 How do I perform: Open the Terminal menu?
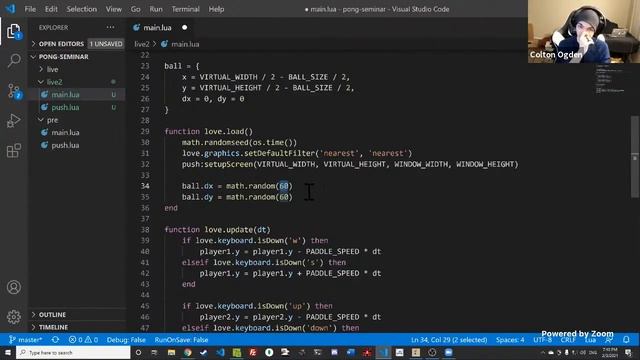point(185,9)
